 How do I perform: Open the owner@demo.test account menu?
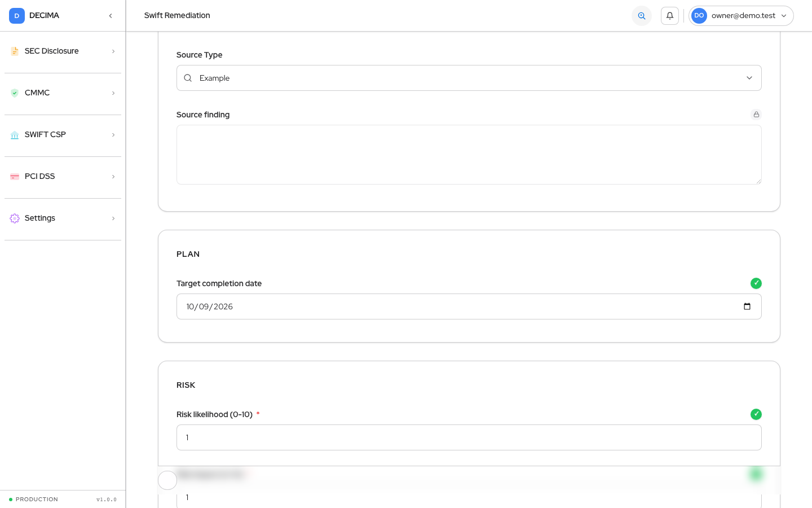click(741, 16)
